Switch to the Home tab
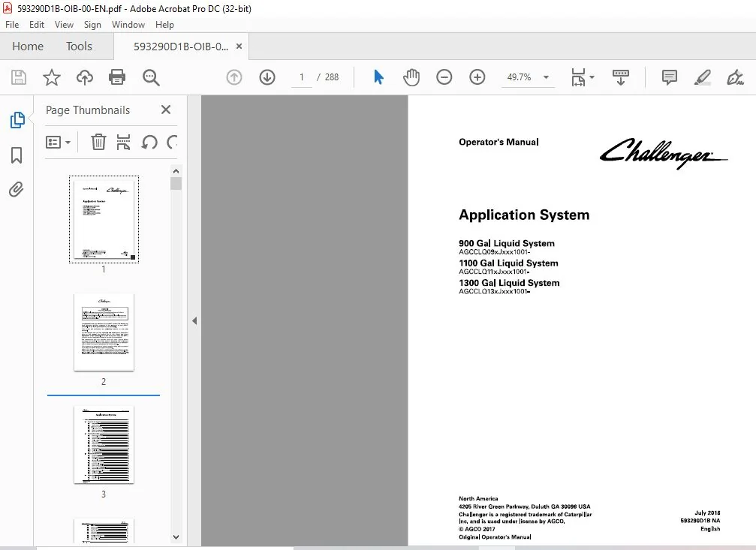The image size is (756, 550). click(x=28, y=47)
